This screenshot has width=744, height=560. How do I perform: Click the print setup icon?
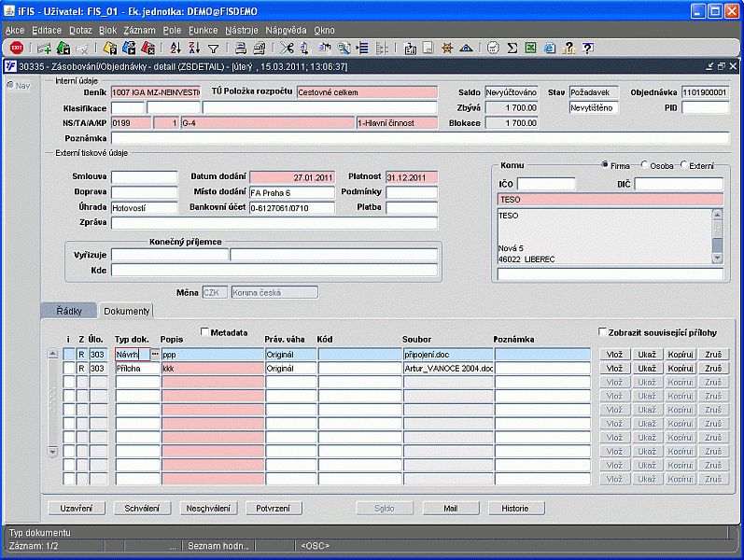point(260,48)
